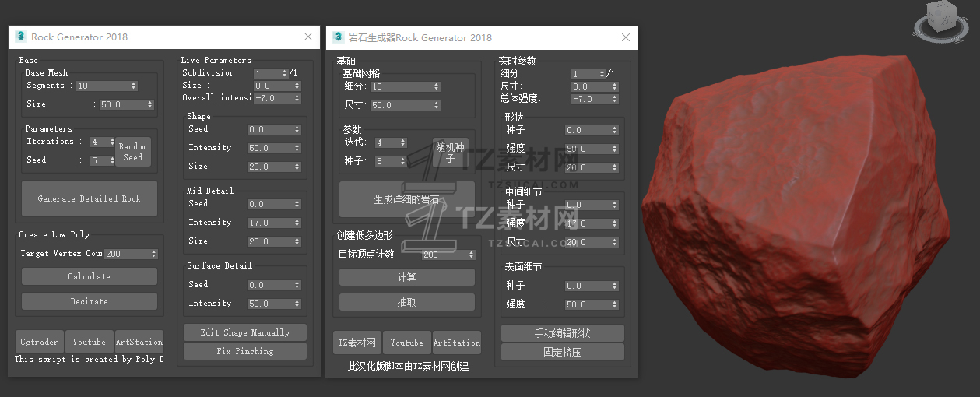The width and height of the screenshot is (980, 397).
Task: Adjust Overall intensity spinner
Action: click(x=297, y=98)
